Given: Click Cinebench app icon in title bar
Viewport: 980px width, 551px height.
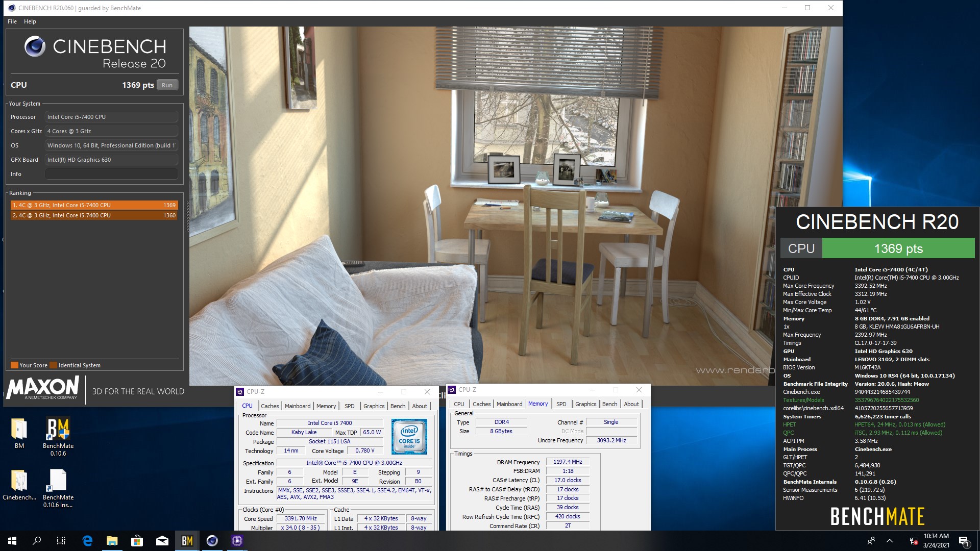Looking at the screenshot, I should pyautogui.click(x=12, y=8).
